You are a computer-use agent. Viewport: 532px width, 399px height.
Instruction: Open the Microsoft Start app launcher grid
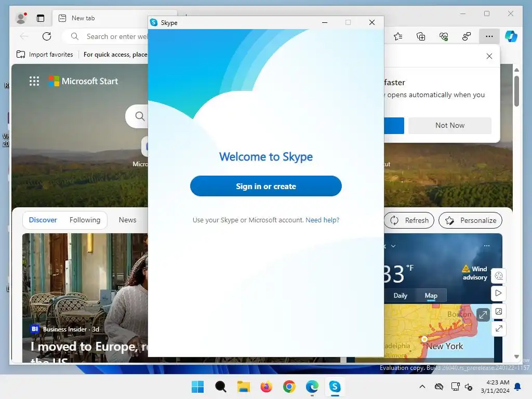tap(34, 81)
